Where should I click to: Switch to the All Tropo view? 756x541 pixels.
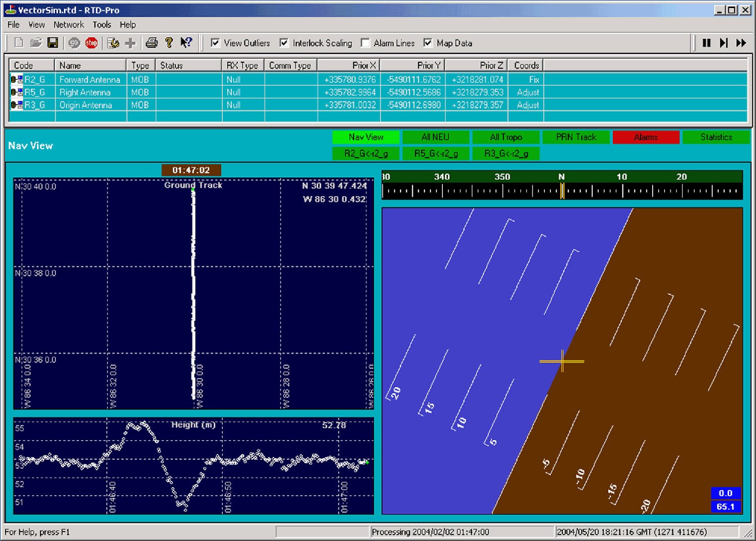pos(506,137)
